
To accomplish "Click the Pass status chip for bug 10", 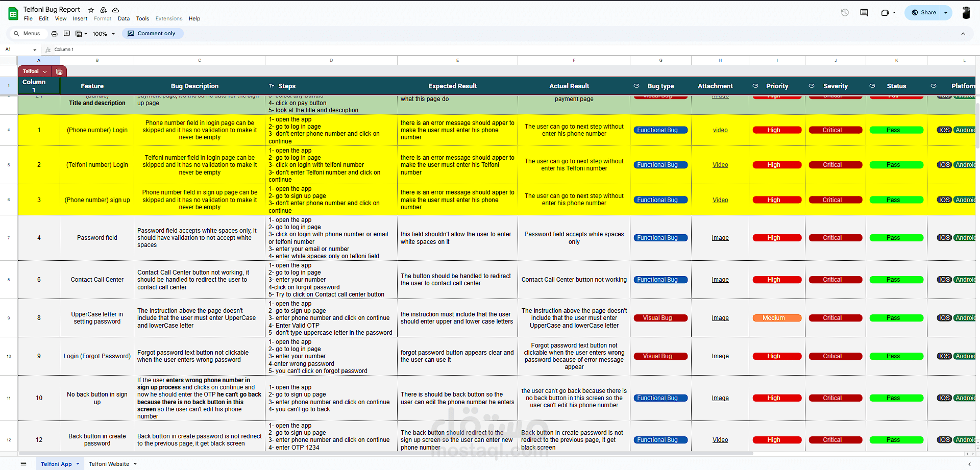I will coord(896,398).
